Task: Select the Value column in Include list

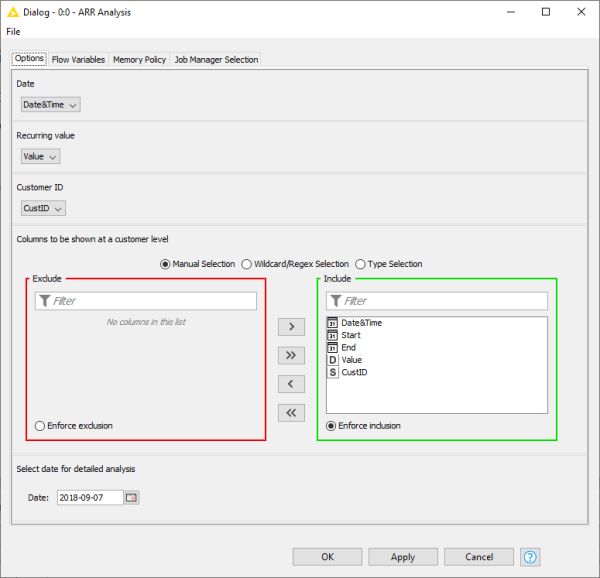Action: pyautogui.click(x=437, y=360)
